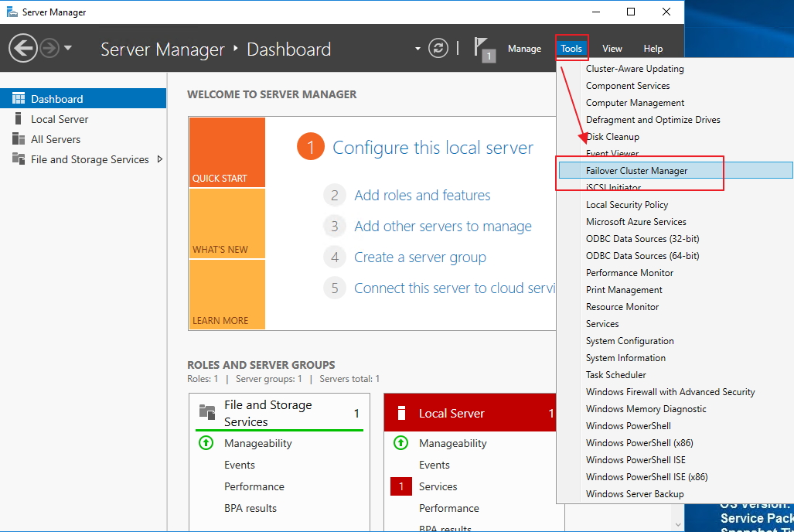
Task: Click Create a server group link
Action: (420, 257)
